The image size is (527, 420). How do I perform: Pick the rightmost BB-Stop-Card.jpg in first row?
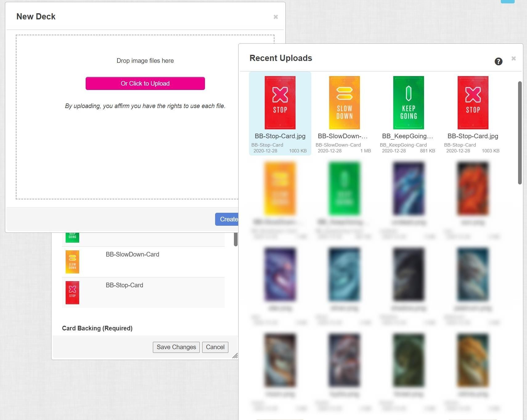[473, 103]
